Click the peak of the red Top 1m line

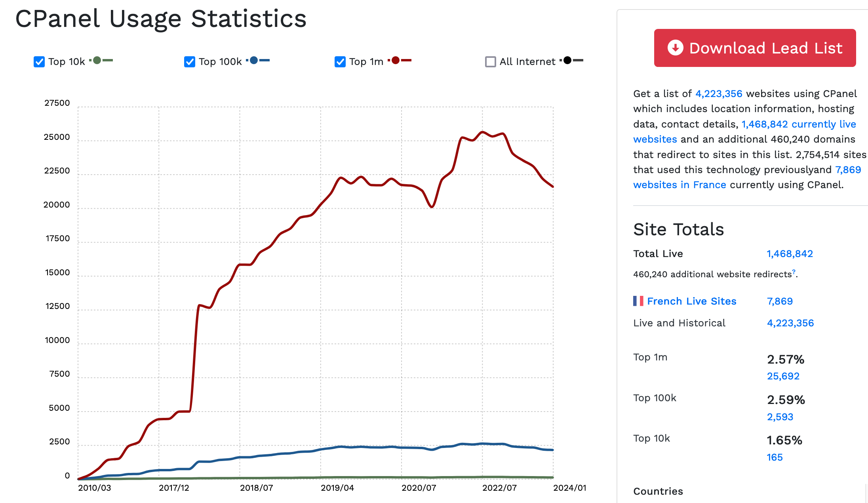pos(482,131)
